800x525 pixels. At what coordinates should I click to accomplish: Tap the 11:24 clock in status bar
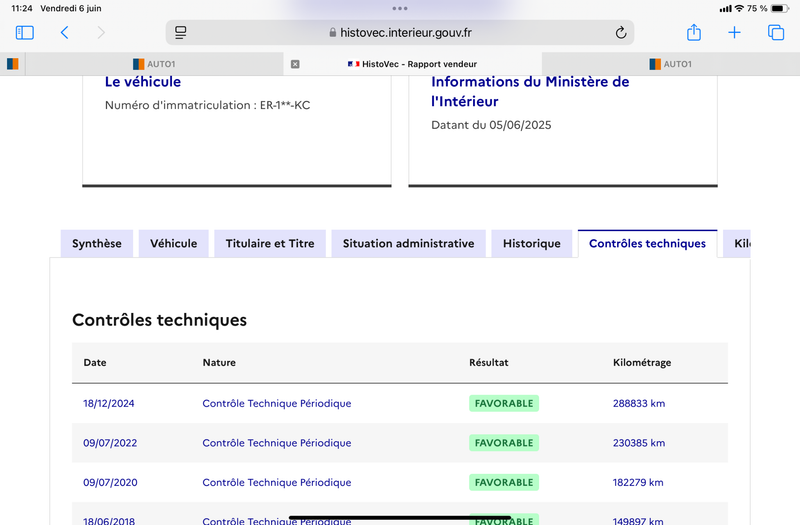pyautogui.click(x=21, y=8)
